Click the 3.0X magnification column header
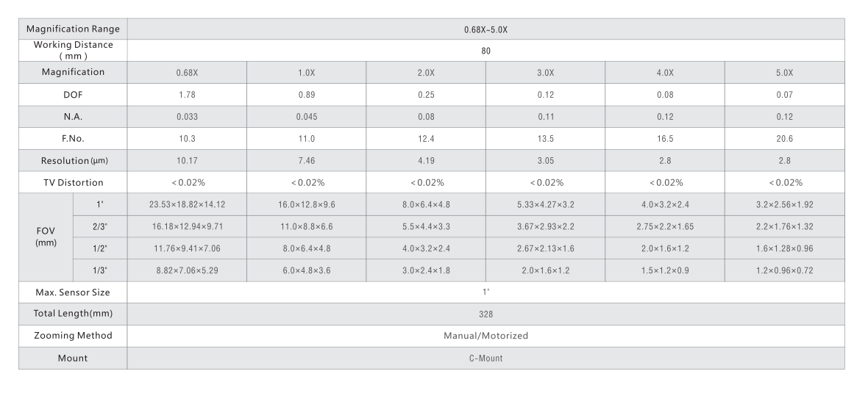 pyautogui.click(x=545, y=73)
